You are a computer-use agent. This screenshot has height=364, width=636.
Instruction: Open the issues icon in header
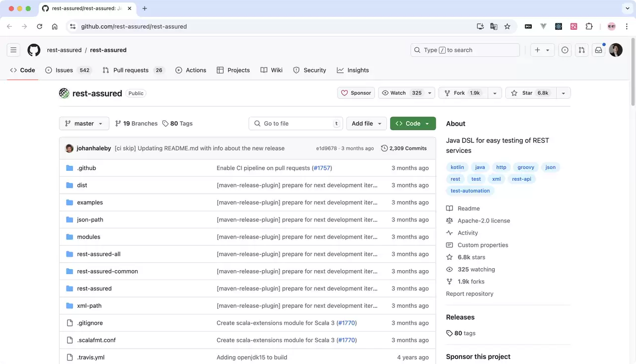[x=565, y=50]
